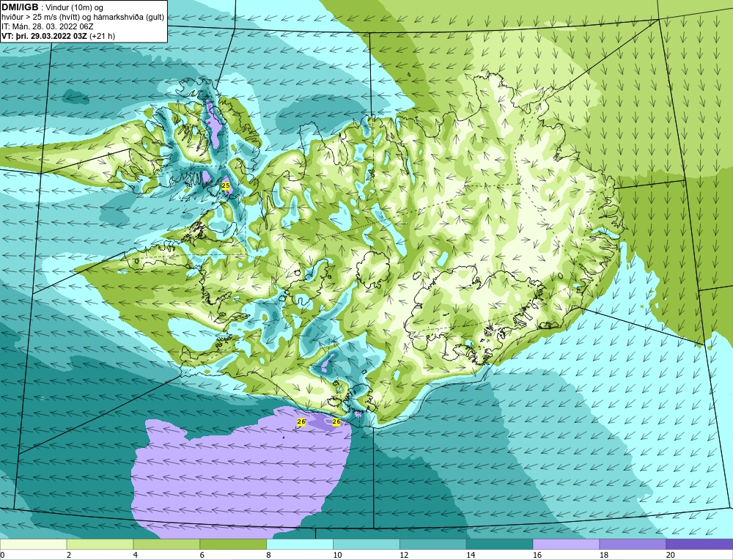Select the 16–18 m/s lavender legend swatch
The image size is (733, 560).
[566, 544]
